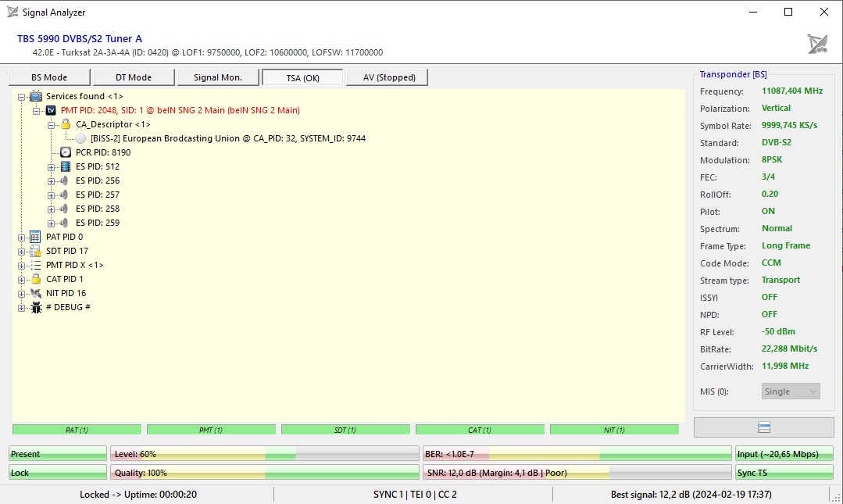Image resolution: width=843 pixels, height=504 pixels.
Task: Click the Present status indicator
Action: (58, 454)
